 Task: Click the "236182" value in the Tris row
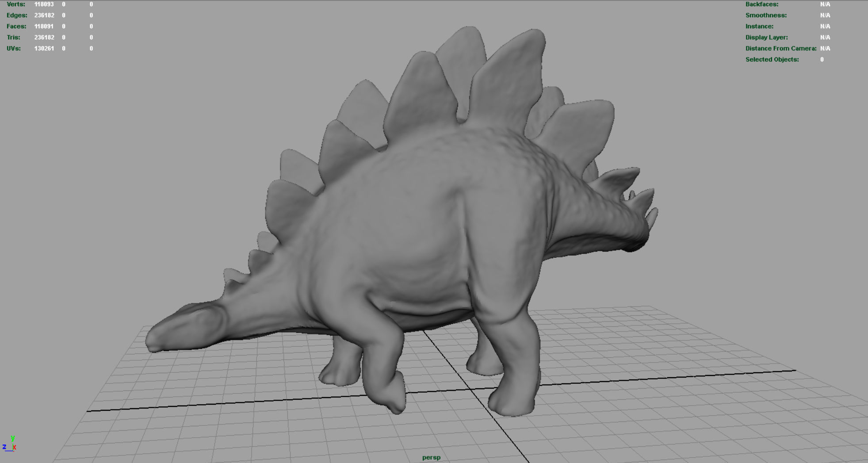tap(44, 38)
